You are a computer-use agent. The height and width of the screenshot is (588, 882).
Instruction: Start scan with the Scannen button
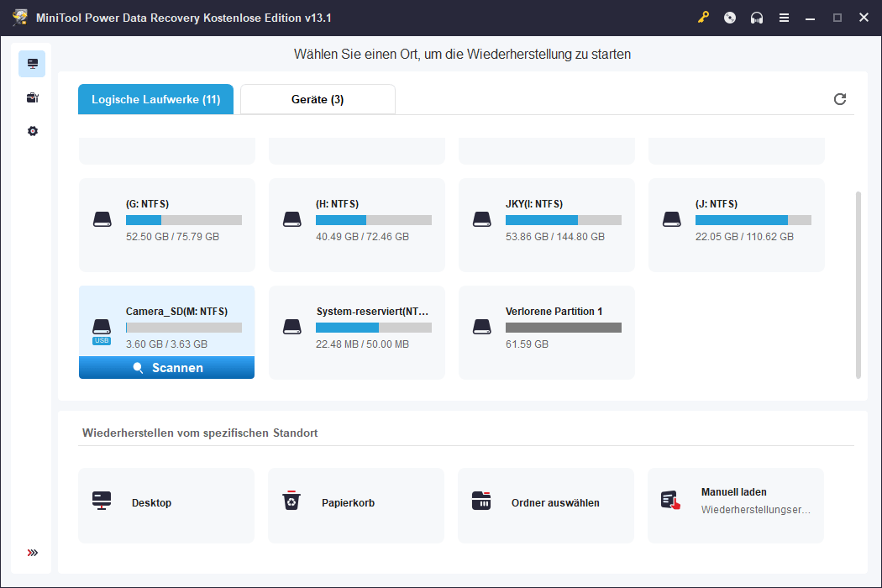point(166,367)
